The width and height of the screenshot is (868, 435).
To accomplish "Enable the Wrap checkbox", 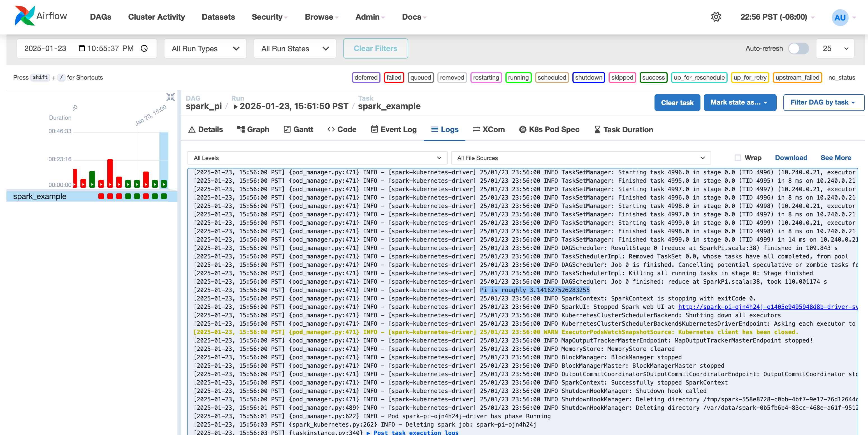I will pyautogui.click(x=738, y=158).
